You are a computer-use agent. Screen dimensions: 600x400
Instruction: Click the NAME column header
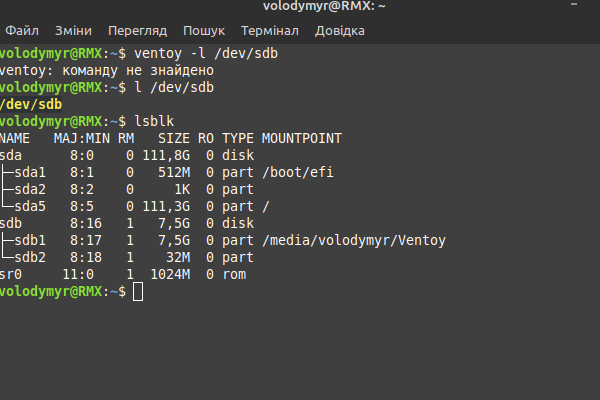(x=15, y=138)
